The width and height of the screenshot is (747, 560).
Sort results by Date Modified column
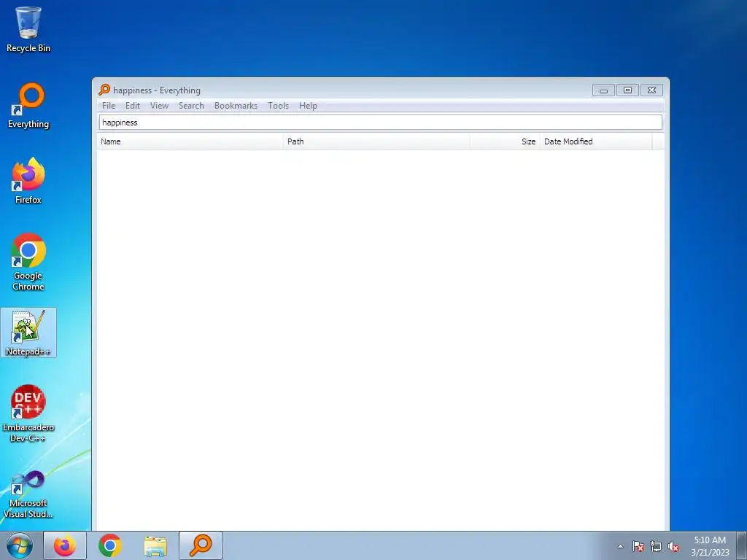[x=595, y=141]
